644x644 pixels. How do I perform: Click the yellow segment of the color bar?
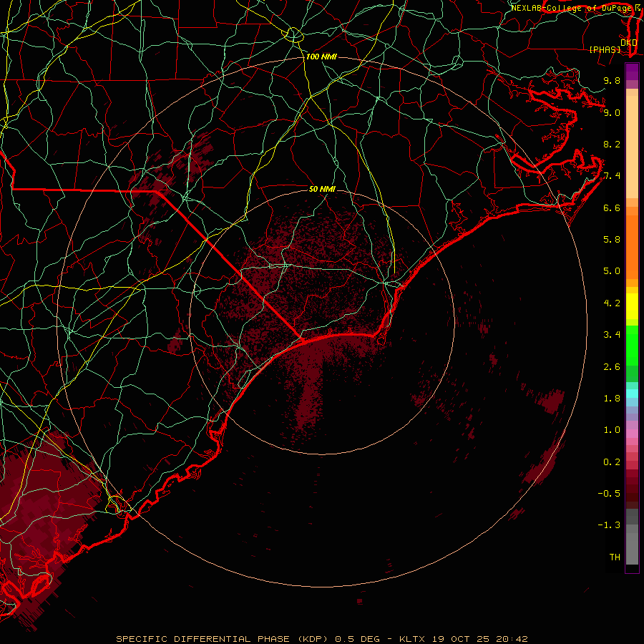(x=632, y=306)
